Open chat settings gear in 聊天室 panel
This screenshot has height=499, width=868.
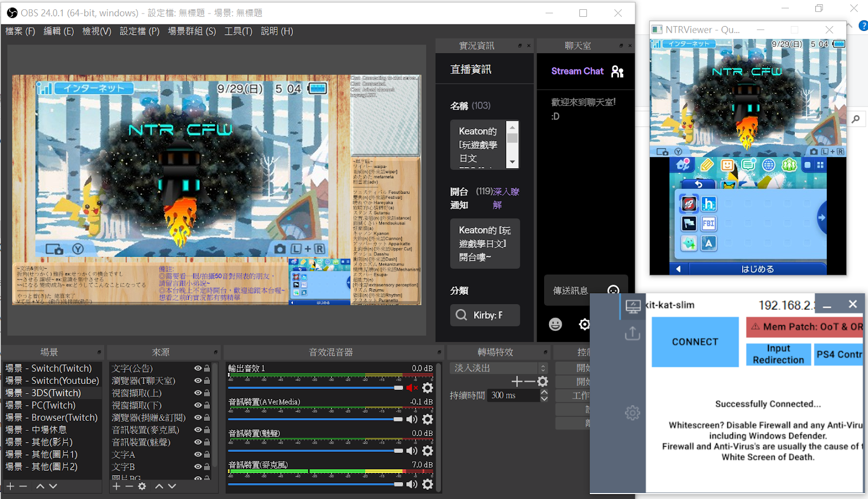[x=584, y=324]
